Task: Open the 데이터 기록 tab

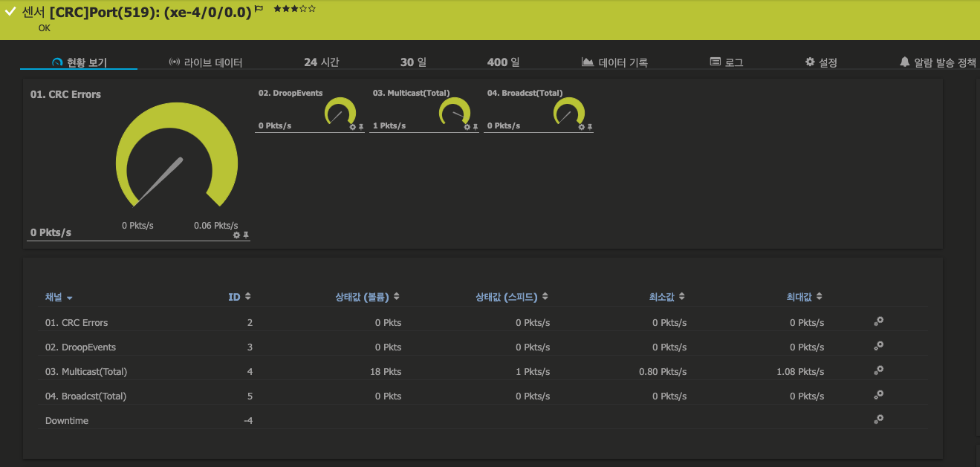Action: 614,62
